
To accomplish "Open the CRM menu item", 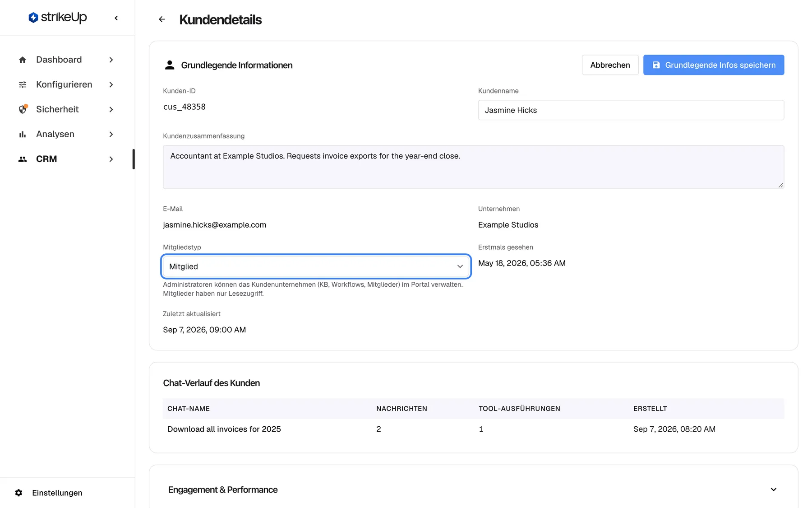I will pos(67,159).
